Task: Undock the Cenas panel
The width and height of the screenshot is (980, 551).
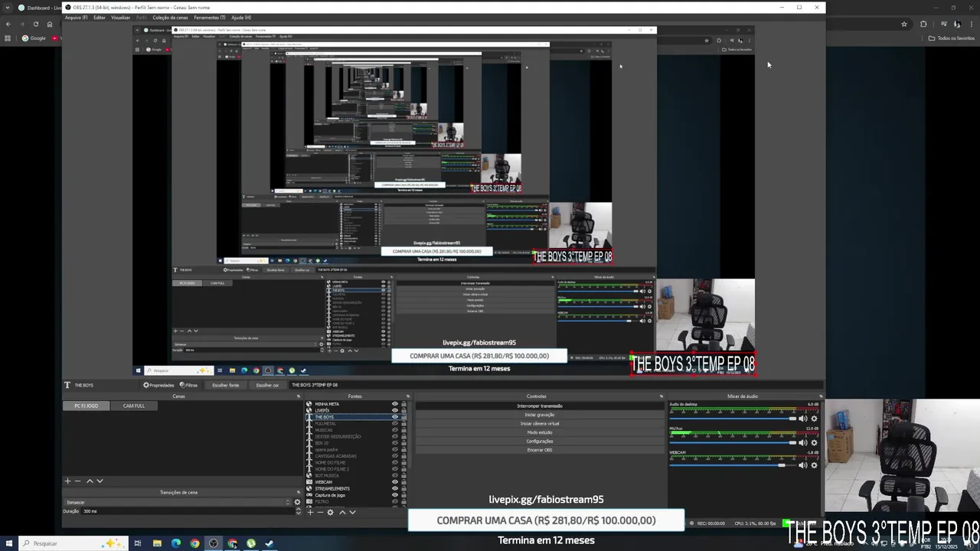Action: [x=298, y=396]
